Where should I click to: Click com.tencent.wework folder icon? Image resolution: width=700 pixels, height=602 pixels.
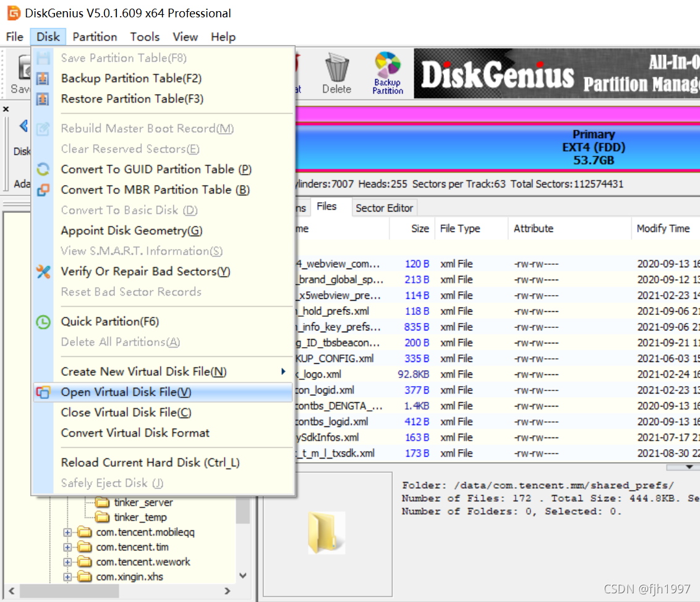pos(84,562)
